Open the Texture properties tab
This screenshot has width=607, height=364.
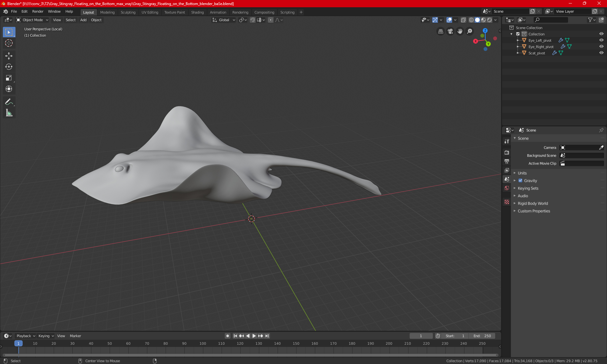[x=507, y=202]
